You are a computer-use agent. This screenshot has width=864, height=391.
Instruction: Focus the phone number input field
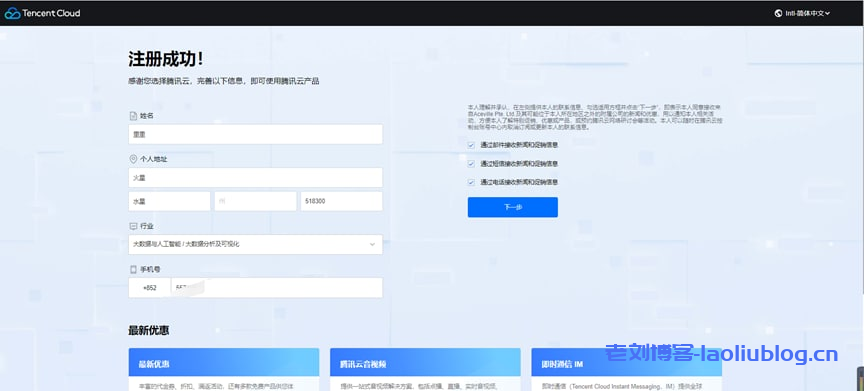[x=277, y=288]
